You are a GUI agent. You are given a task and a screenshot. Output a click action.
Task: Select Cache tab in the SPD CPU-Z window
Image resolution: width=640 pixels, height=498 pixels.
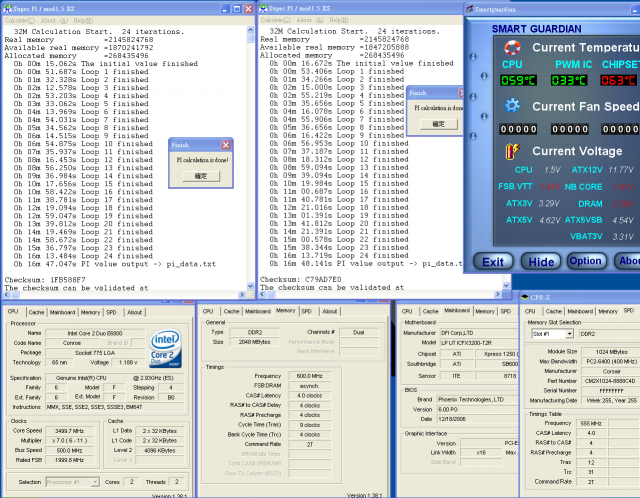pyautogui.click(x=553, y=311)
